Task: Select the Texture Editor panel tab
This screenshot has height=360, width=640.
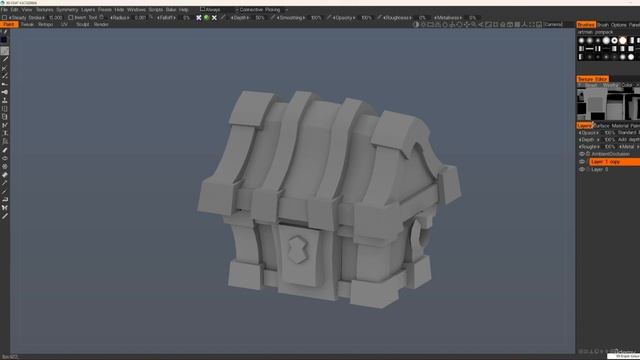Action: click(x=593, y=79)
